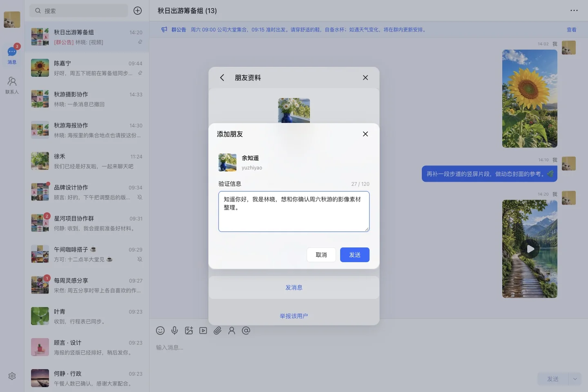
Task: Close the 添加朋友 dialog
Action: (x=365, y=134)
